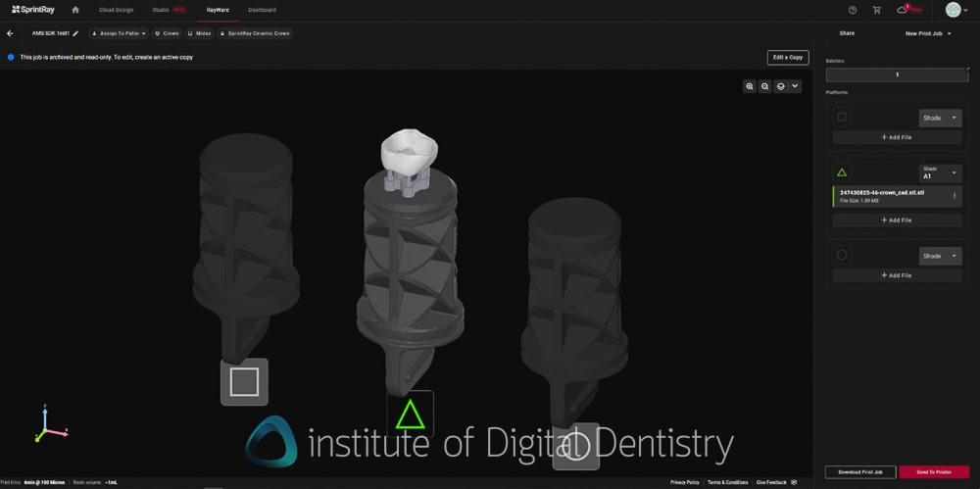980x489 pixels.
Task: Select the triangle platform icon in panel
Action: click(842, 172)
